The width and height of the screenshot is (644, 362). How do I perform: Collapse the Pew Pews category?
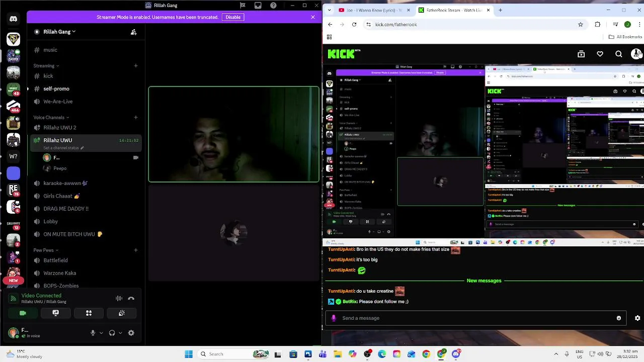[x=46, y=250]
